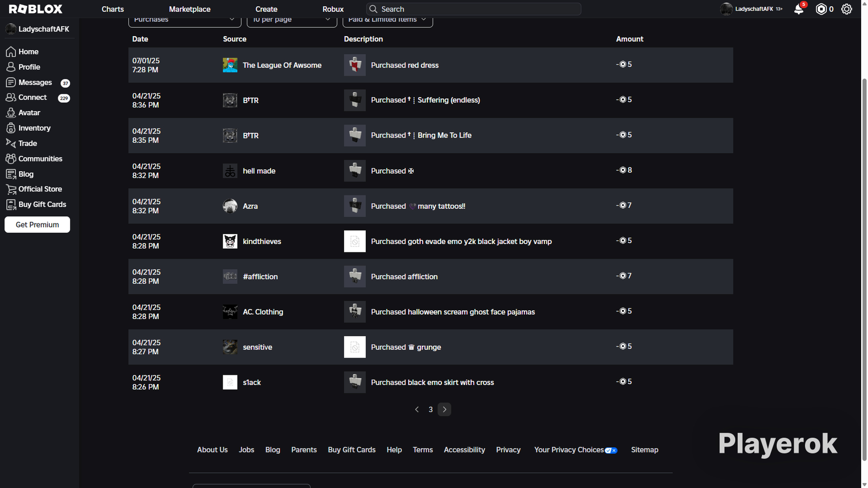Open the Paid & Limited Items filter dropdown
Image resolution: width=868 pixels, height=488 pixels.
pos(388,20)
